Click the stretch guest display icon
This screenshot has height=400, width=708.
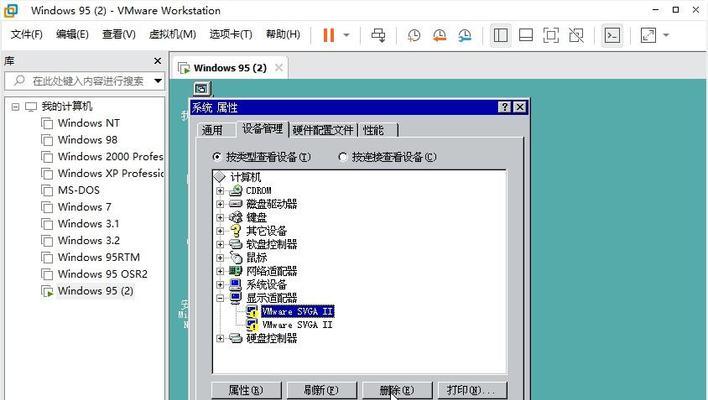648,35
